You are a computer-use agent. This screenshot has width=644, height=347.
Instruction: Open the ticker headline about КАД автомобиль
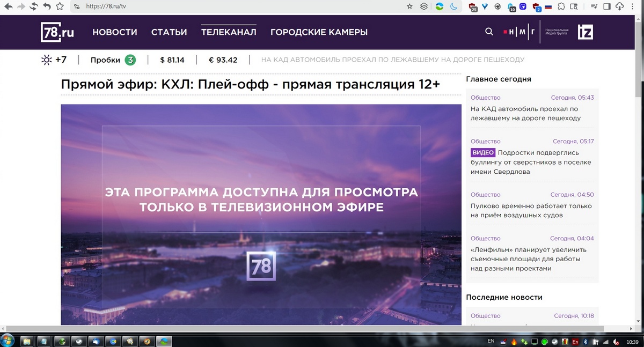coord(393,60)
